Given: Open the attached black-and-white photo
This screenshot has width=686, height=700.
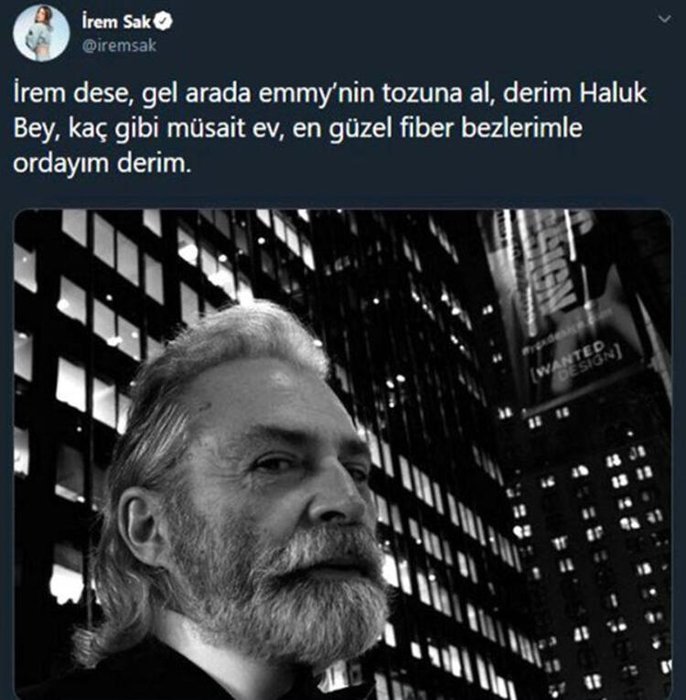Looking at the screenshot, I should 343,454.
